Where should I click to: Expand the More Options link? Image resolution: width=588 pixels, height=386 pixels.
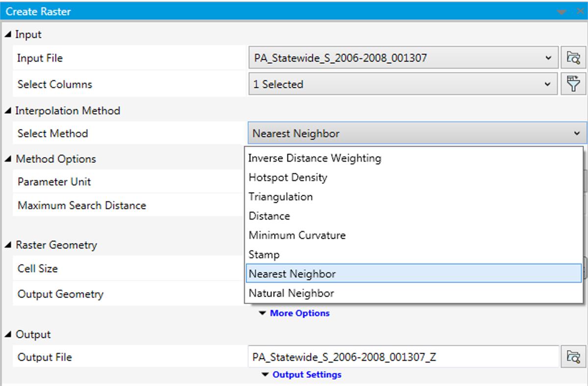299,313
